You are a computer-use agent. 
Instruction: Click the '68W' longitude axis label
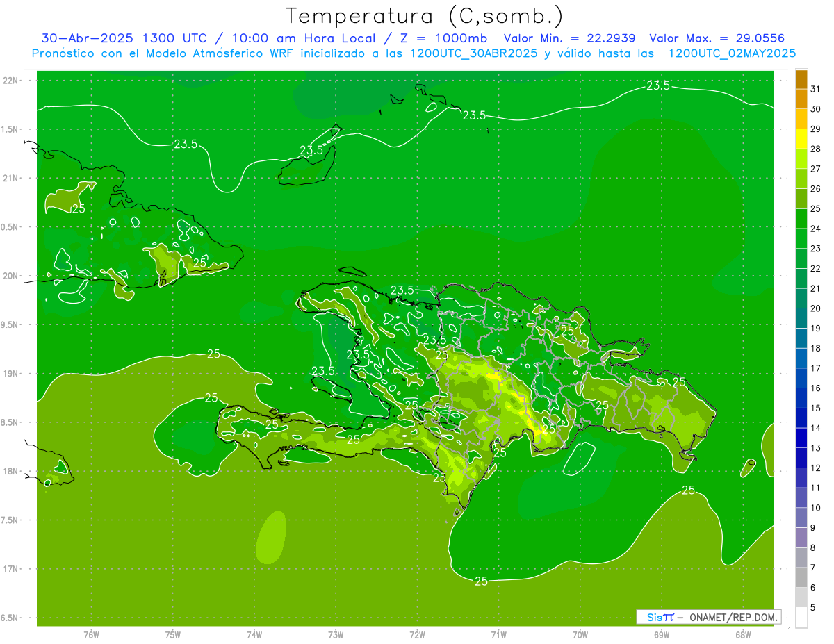743,635
